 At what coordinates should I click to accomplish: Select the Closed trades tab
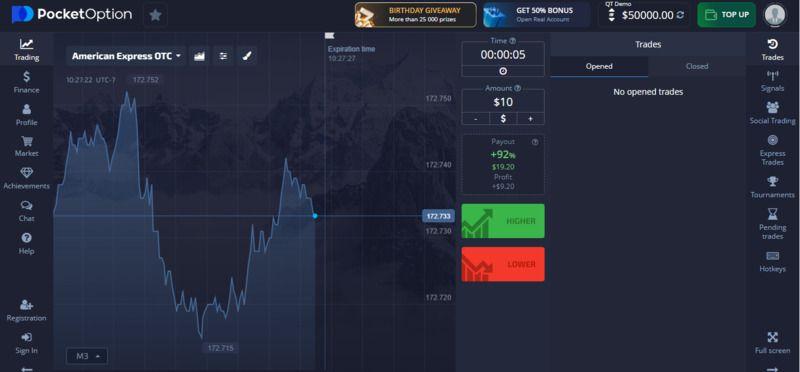[x=696, y=66]
